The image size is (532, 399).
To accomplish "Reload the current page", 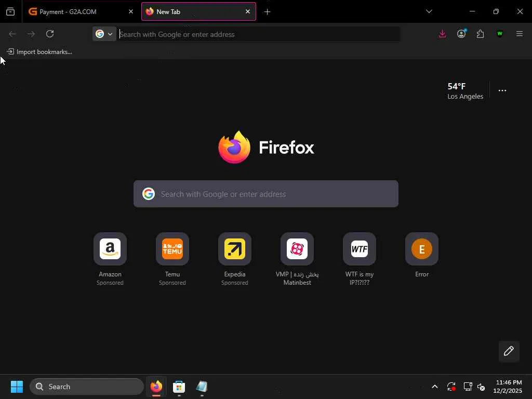I will pos(50,34).
